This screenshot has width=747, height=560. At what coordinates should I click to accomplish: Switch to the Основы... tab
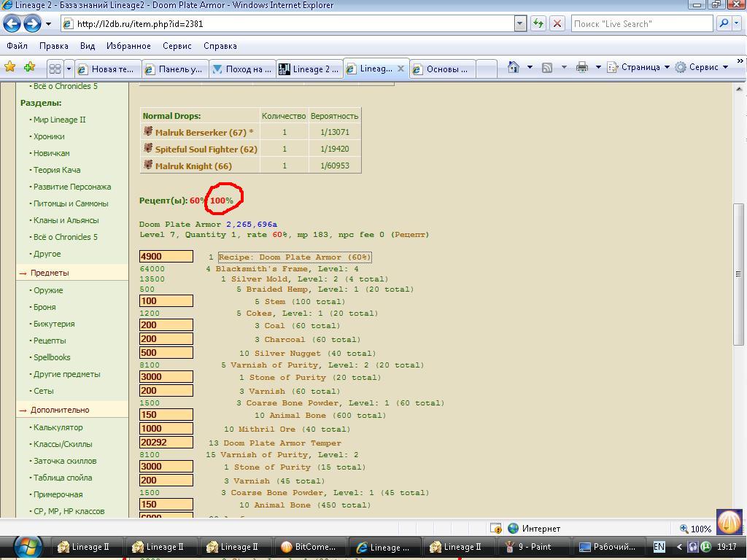443,69
